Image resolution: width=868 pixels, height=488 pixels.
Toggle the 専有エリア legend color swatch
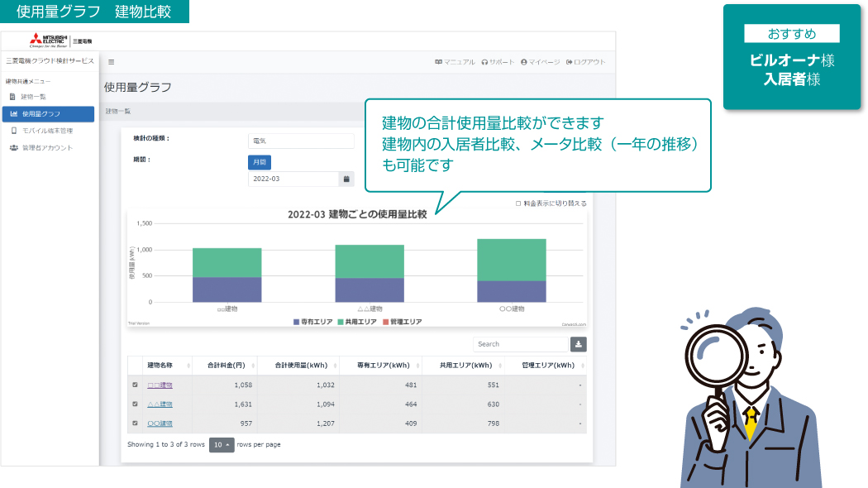tap(296, 321)
